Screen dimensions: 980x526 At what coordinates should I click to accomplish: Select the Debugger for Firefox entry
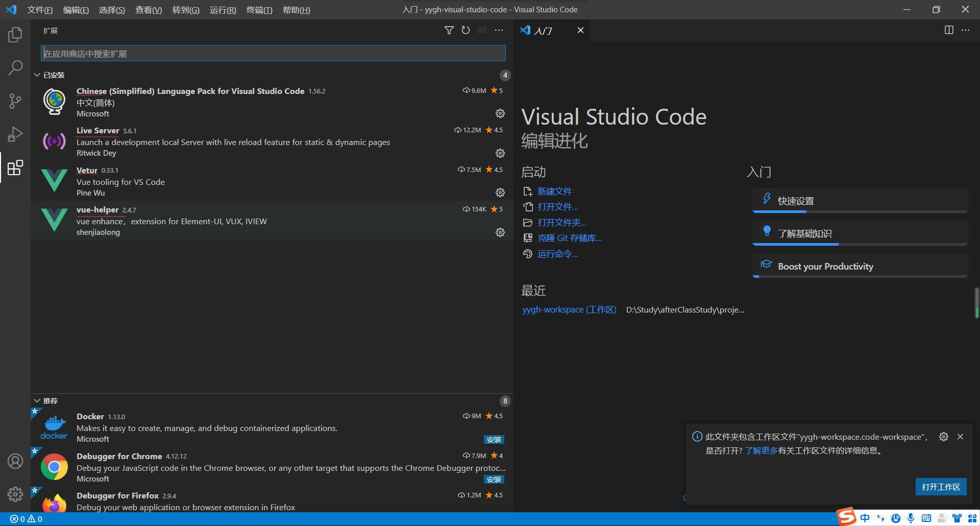pyautogui.click(x=272, y=500)
